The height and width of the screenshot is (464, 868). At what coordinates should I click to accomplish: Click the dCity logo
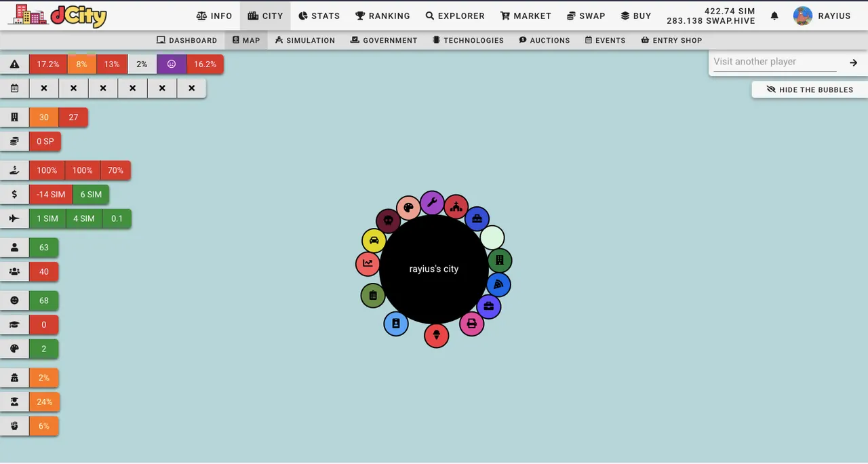pyautogui.click(x=57, y=15)
